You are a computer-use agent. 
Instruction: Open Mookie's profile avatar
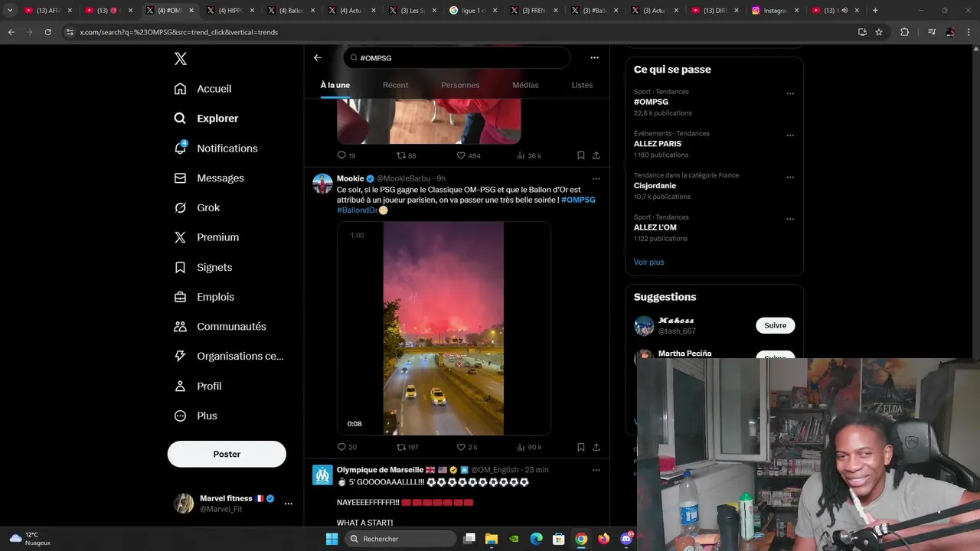[x=322, y=184]
